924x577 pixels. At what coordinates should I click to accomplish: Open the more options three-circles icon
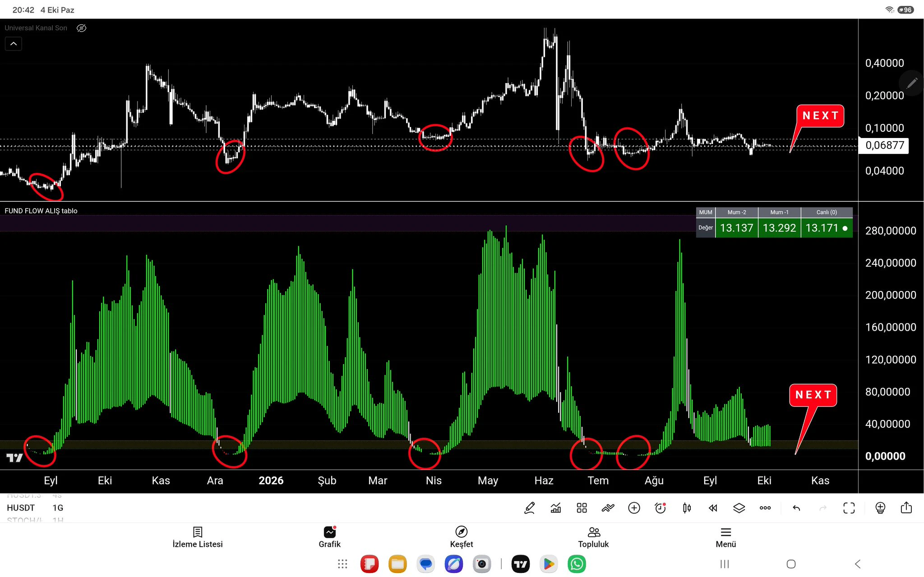tap(765, 508)
